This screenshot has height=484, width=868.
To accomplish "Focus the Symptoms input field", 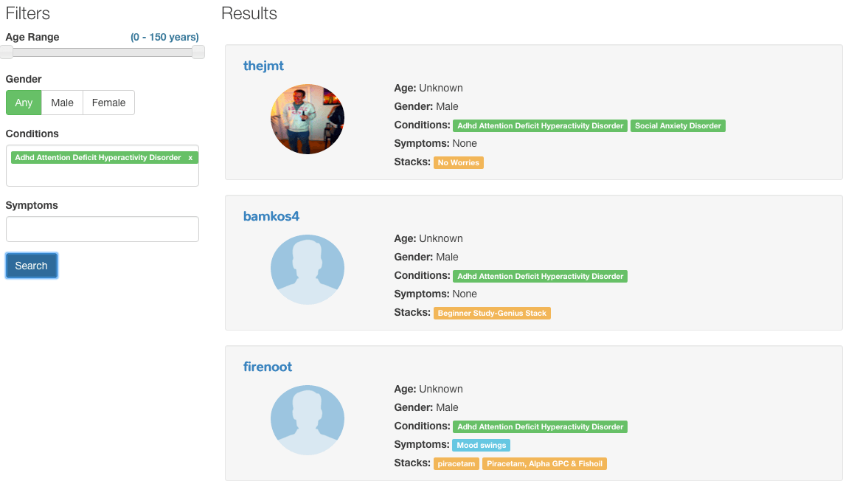I will (x=103, y=229).
